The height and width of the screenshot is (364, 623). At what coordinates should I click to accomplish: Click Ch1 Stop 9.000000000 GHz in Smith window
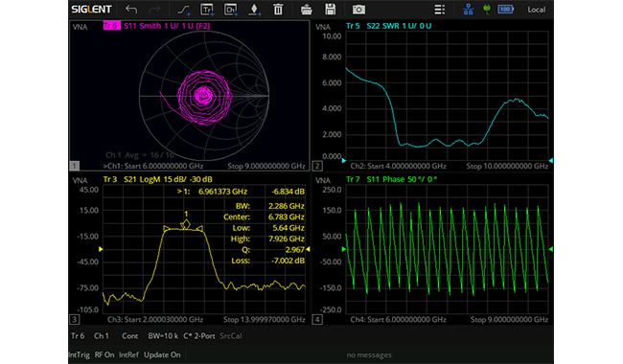coord(266,166)
